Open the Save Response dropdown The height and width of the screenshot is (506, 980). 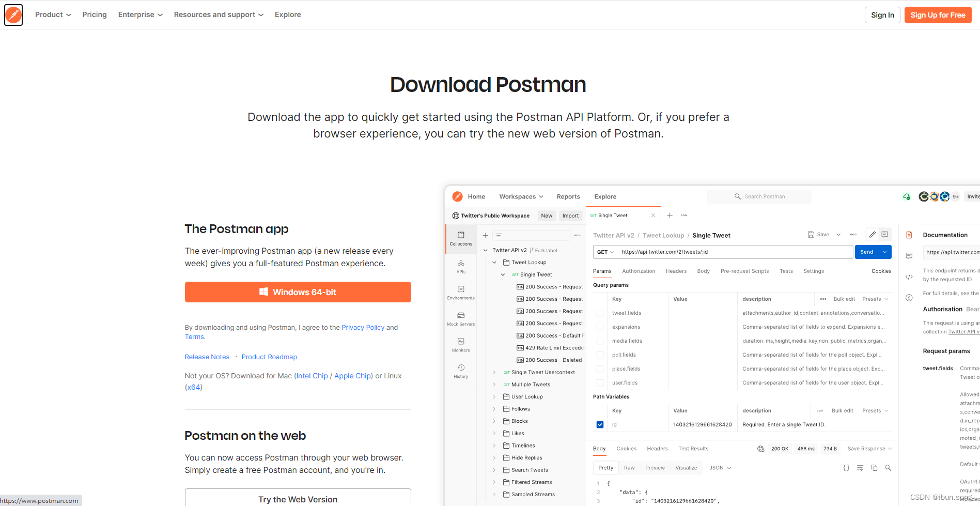869,449
